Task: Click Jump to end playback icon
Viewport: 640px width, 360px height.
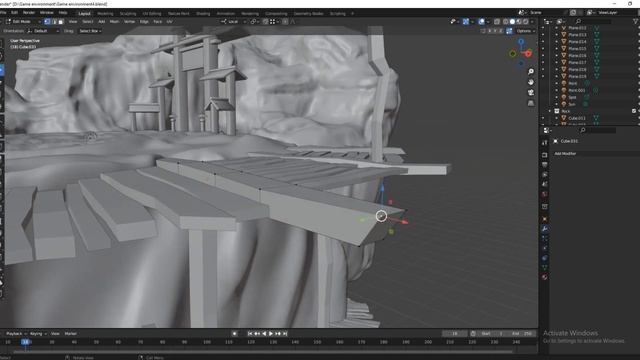Action: pyautogui.click(x=285, y=333)
